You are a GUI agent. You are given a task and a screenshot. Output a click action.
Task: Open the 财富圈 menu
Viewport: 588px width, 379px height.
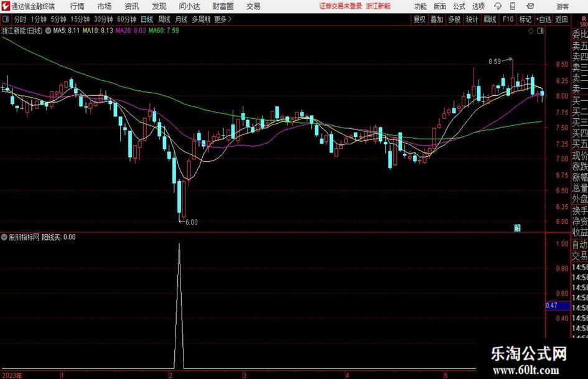[x=223, y=6]
